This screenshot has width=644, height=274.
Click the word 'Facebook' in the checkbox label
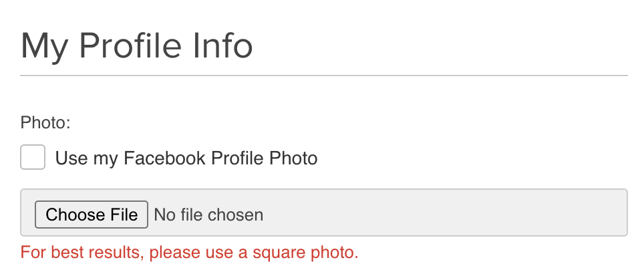pos(165,158)
